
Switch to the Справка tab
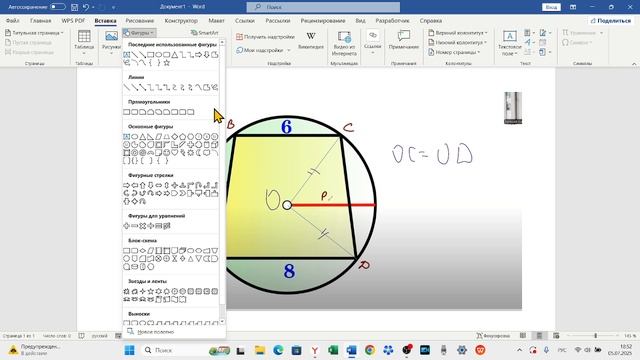coord(431,20)
